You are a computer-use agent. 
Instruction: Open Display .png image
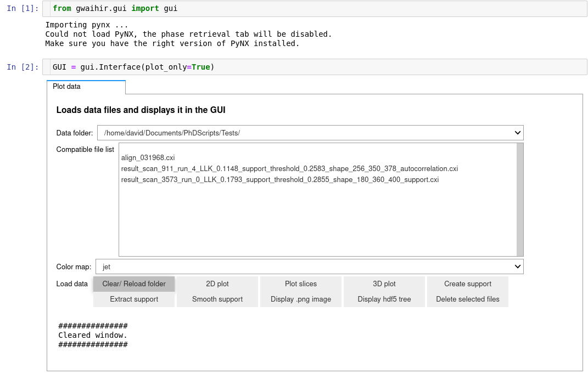(x=301, y=299)
